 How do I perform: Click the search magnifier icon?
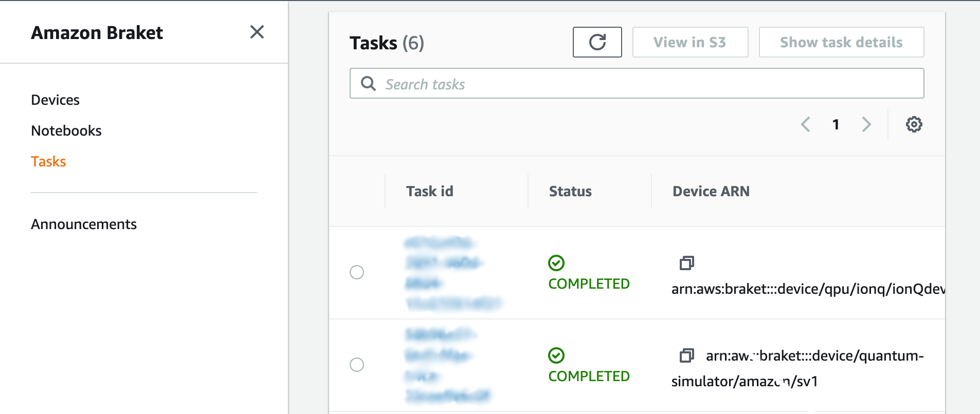pos(368,83)
